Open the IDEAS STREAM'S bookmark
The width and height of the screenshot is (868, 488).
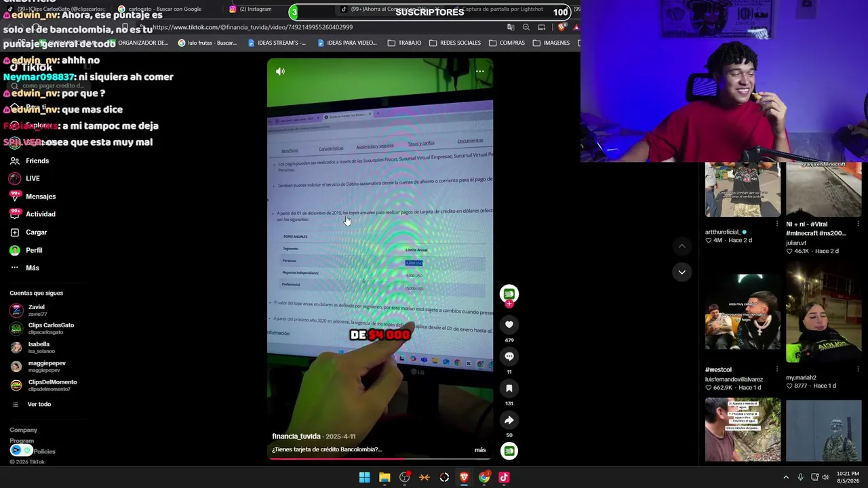[277, 43]
